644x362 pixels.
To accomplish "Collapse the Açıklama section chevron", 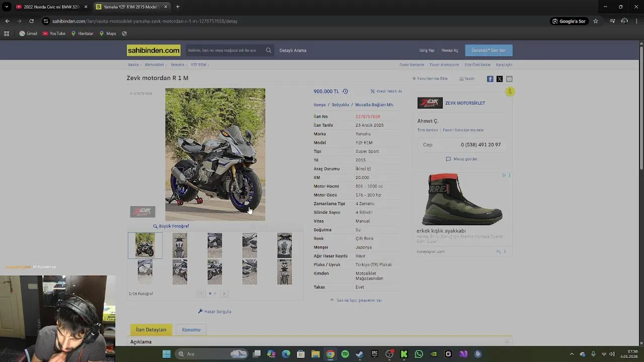I will click(507, 342).
